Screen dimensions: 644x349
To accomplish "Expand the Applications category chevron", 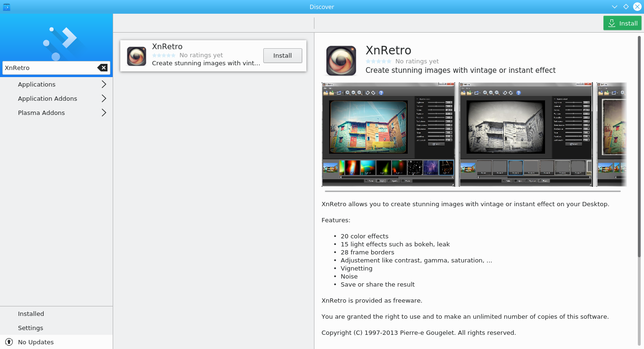I will coord(104,84).
